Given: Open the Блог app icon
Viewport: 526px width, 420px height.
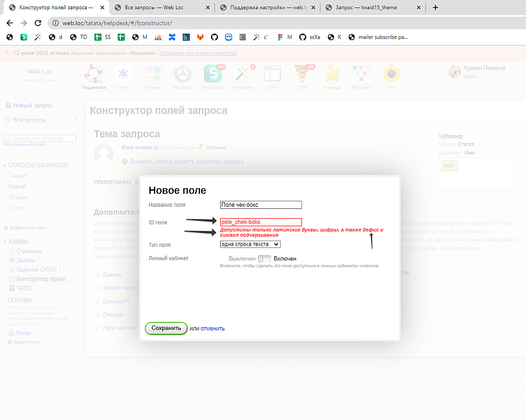Looking at the screenshot, I should pyautogui.click(x=391, y=76).
